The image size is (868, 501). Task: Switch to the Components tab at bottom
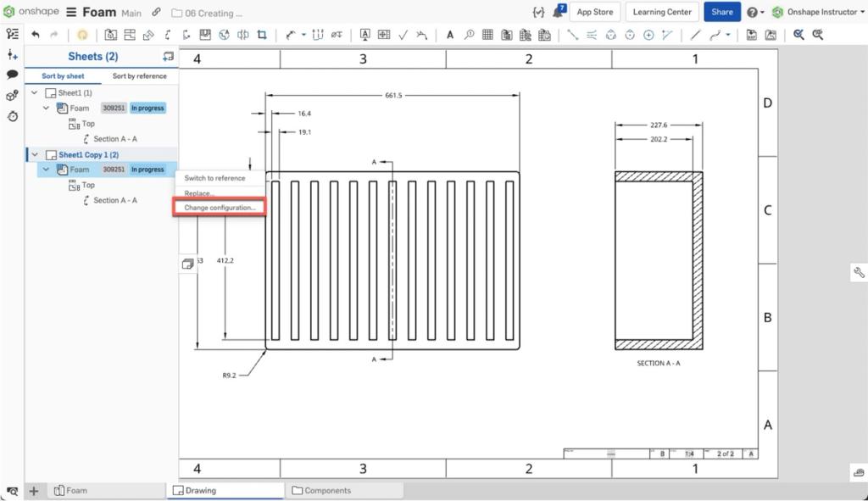point(345,490)
